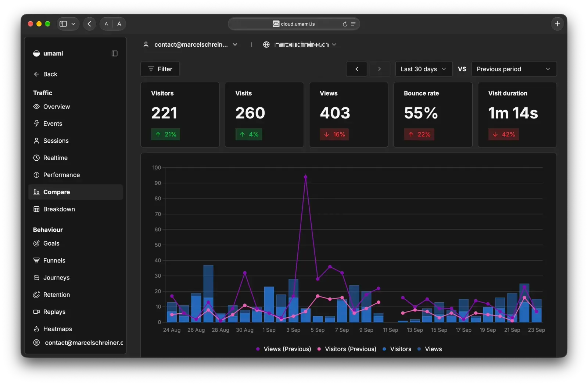Open the sidebar account email entry at the bottom
Viewport: 588px width, 385px height.
coord(78,343)
